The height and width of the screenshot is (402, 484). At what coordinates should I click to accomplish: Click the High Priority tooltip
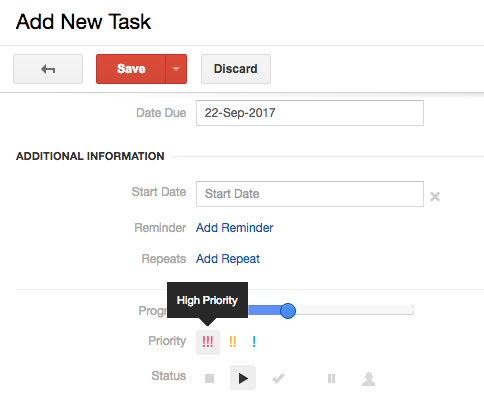[207, 300]
